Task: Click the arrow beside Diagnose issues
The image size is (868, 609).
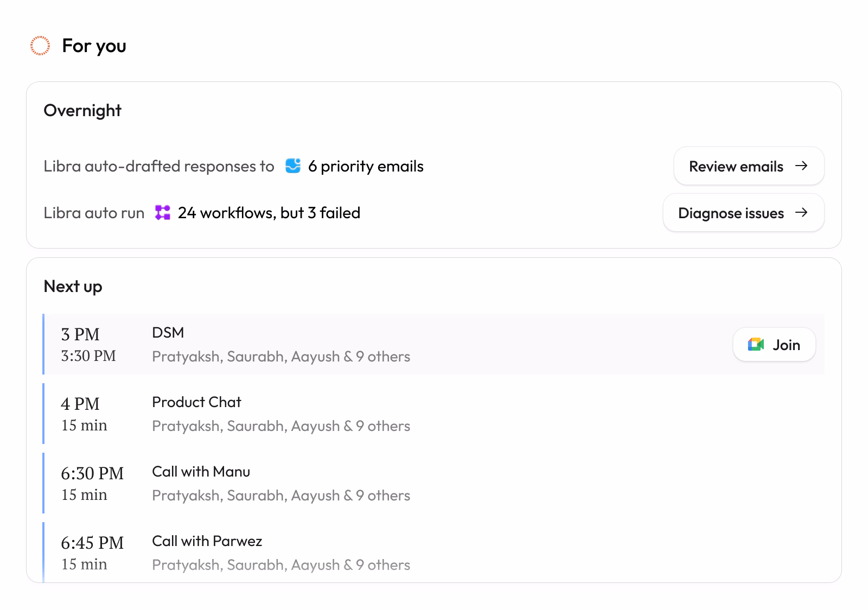Action: (x=801, y=213)
